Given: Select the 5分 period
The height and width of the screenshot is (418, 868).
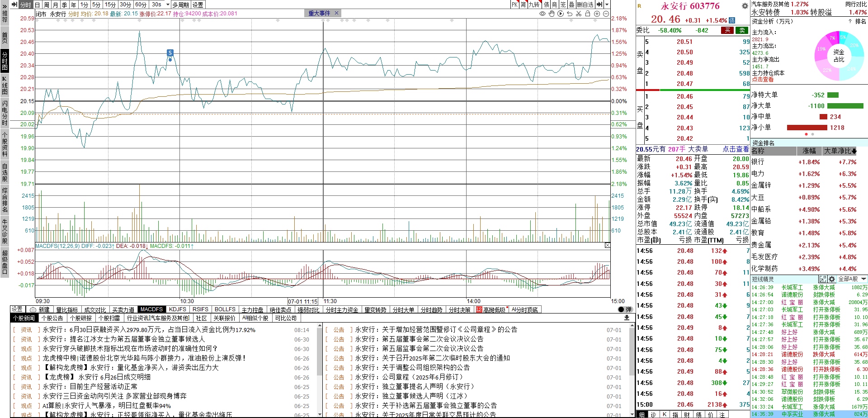Looking at the screenshot, I should pyautogui.click(x=96, y=5).
